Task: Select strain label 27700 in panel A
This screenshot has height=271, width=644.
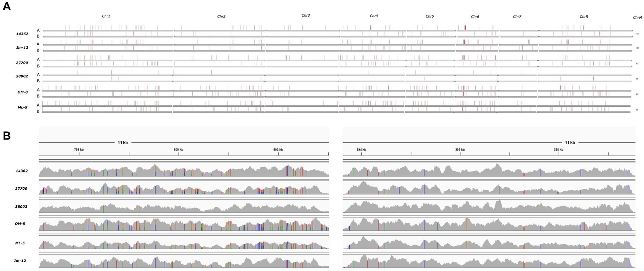Action: 22,63
